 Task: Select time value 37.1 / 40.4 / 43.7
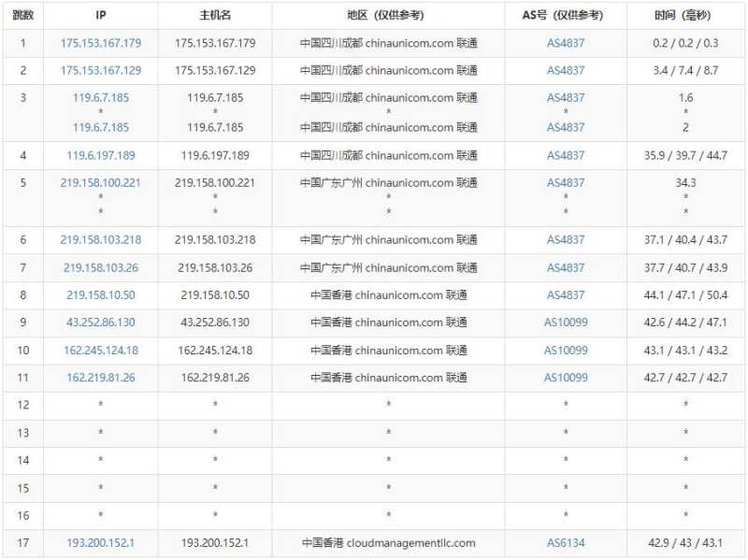click(x=685, y=239)
